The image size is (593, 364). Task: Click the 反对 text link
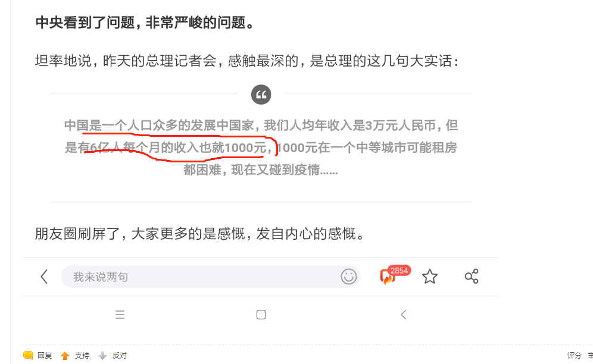pyautogui.click(x=120, y=356)
